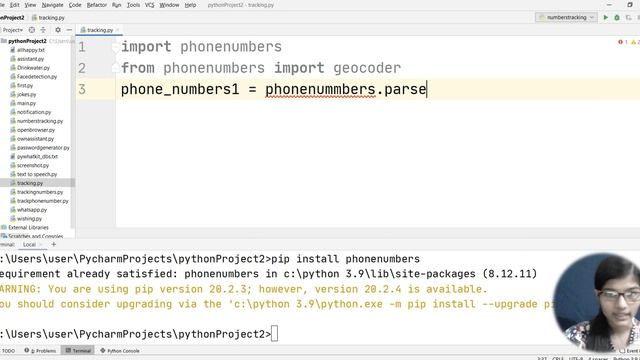Viewport: 640px width, 360px height.
Task: Open trackingnumbers.py in project tree
Action: pos(40,192)
